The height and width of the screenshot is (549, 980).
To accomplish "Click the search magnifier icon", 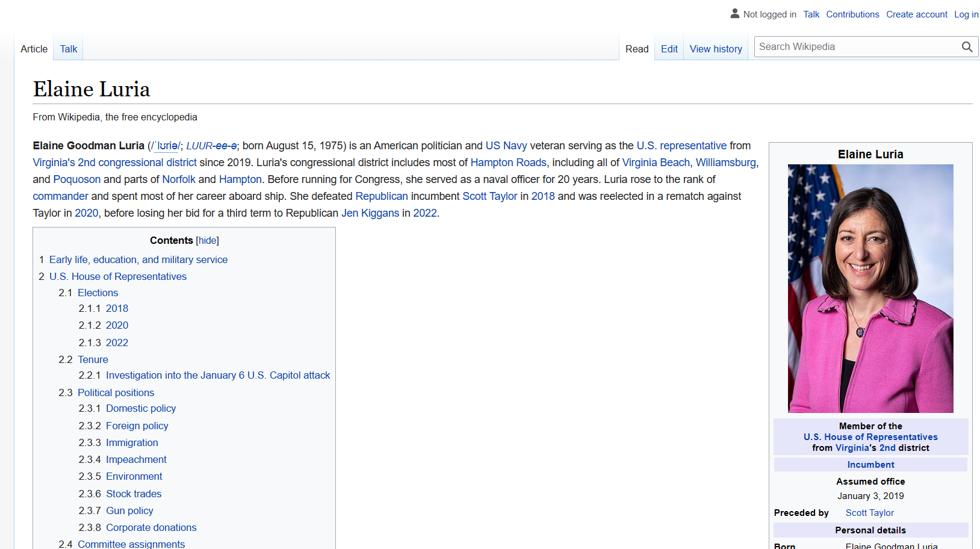I will pyautogui.click(x=967, y=47).
